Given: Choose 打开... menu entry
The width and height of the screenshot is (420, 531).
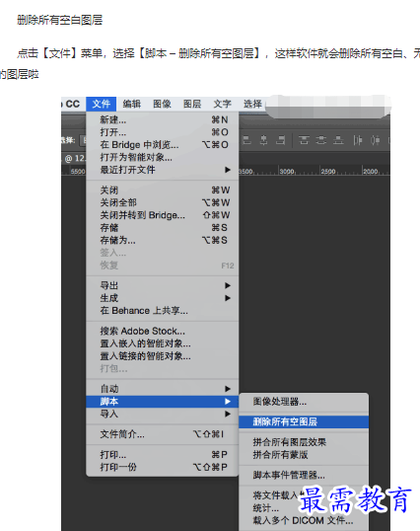Looking at the screenshot, I should point(163,132).
